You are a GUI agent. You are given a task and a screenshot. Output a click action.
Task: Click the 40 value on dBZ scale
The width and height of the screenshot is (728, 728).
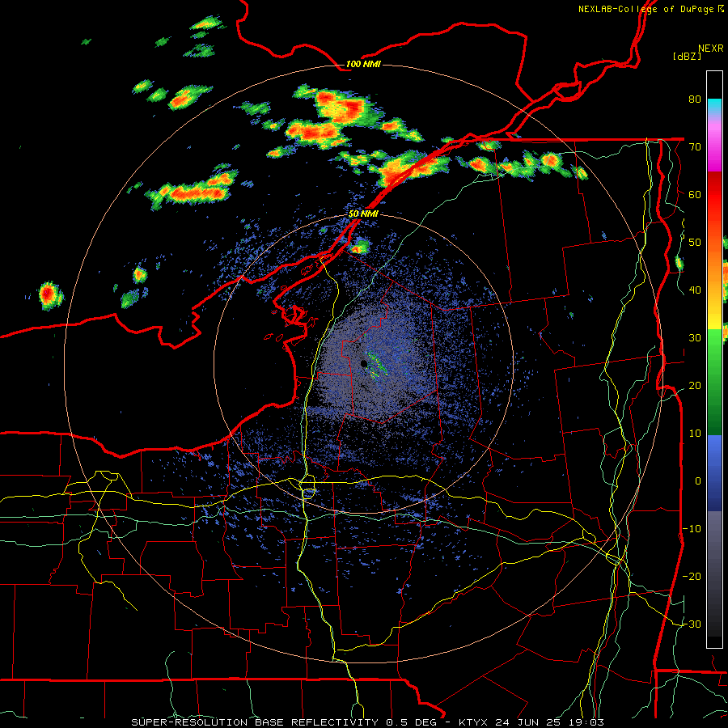click(695, 290)
